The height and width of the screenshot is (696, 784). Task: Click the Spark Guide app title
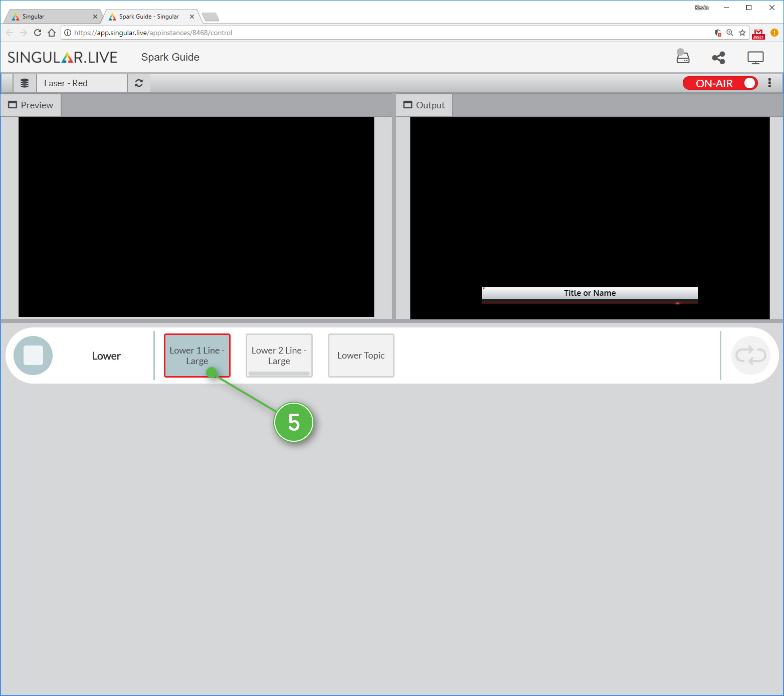170,57
